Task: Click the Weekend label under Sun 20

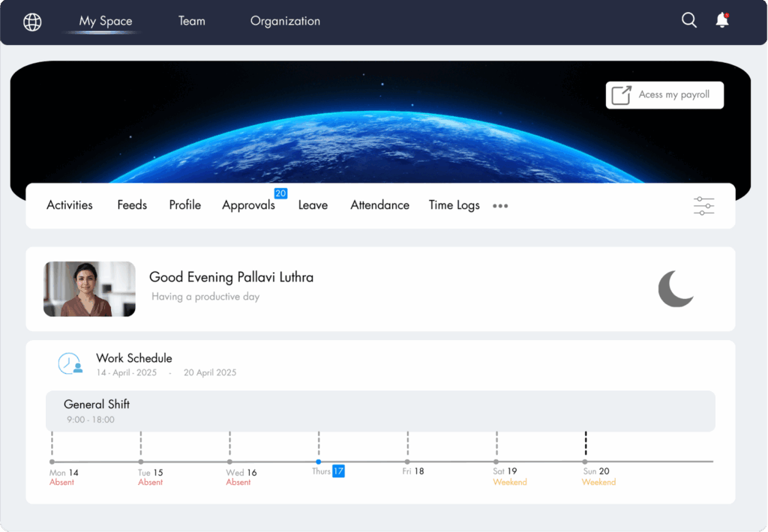Action: [x=599, y=482]
